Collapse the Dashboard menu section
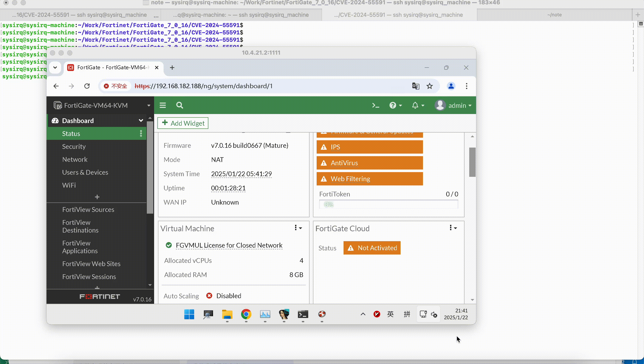Screen dimensions: 644x364 tap(141, 121)
